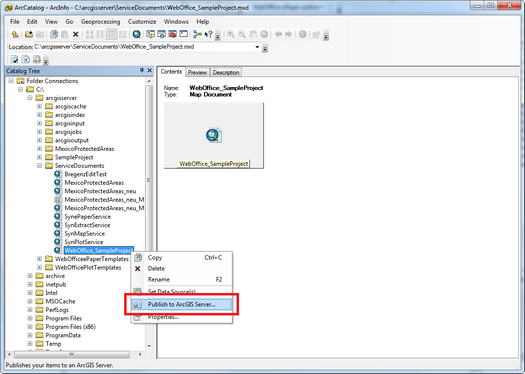Open the Search window icon

coord(162,34)
